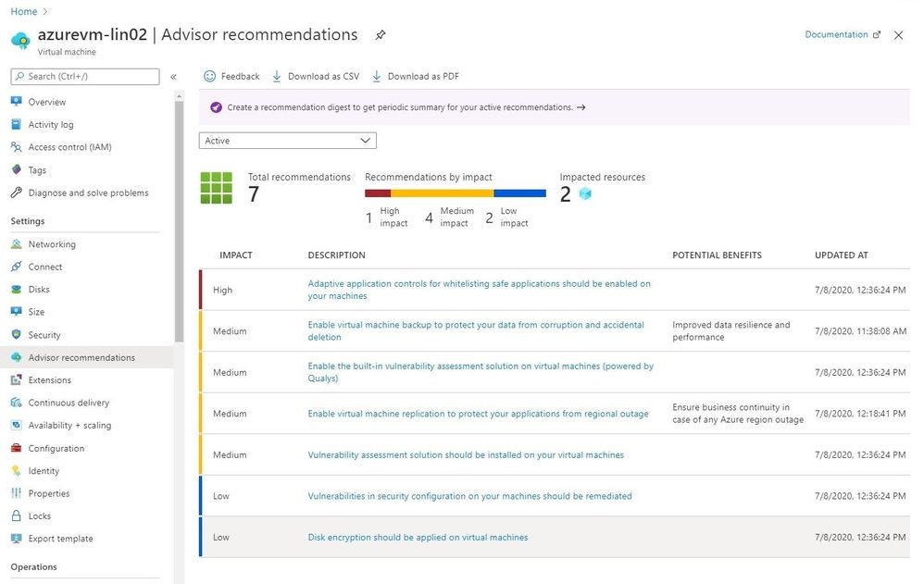Click the Properties bars icon
The image size is (924, 584).
(17, 493)
